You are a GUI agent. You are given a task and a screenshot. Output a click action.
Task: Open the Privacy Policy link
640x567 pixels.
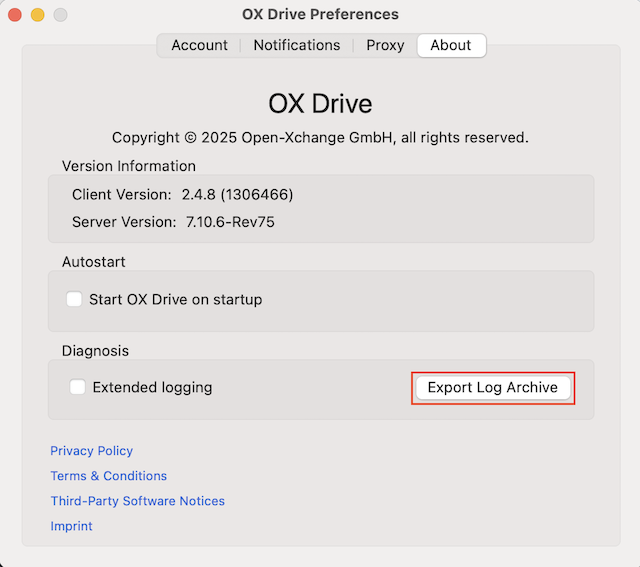tap(91, 451)
